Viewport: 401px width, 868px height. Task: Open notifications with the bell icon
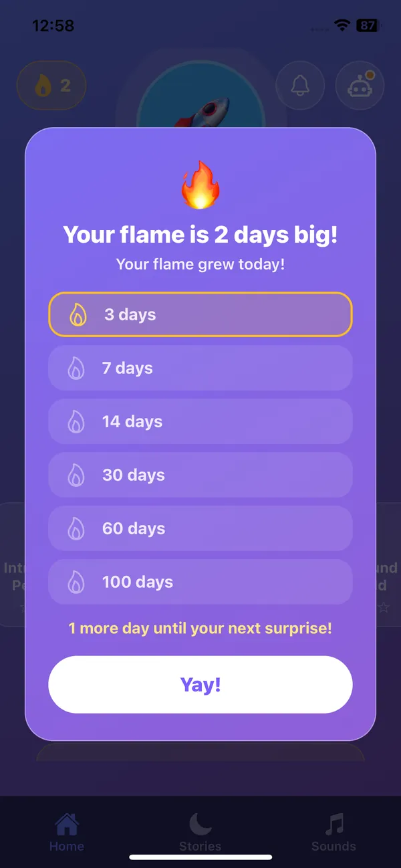[300, 86]
